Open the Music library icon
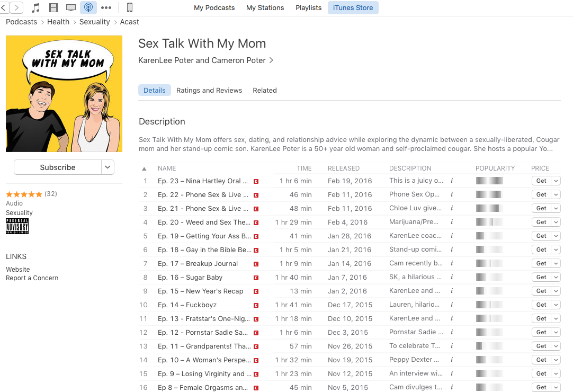The height and width of the screenshot is (392, 573). tap(36, 7)
